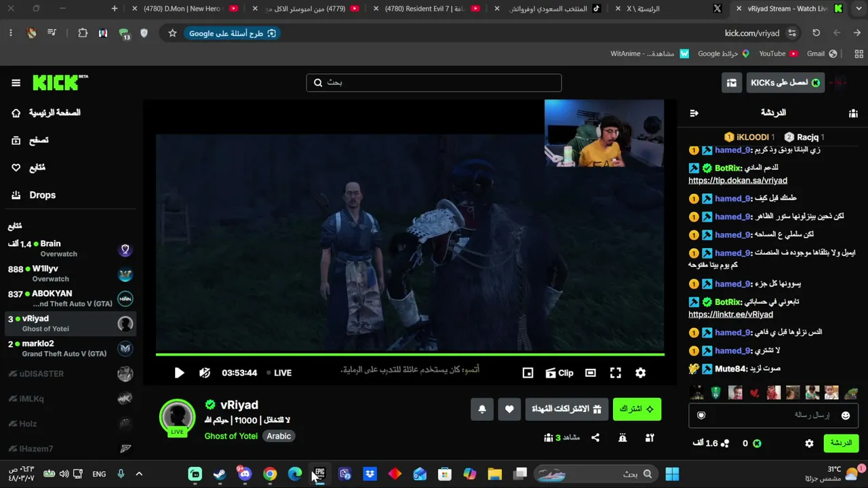Viewport: 868px width, 488px height.
Task: Toggle theater mode in the player
Action: pyautogui.click(x=591, y=373)
